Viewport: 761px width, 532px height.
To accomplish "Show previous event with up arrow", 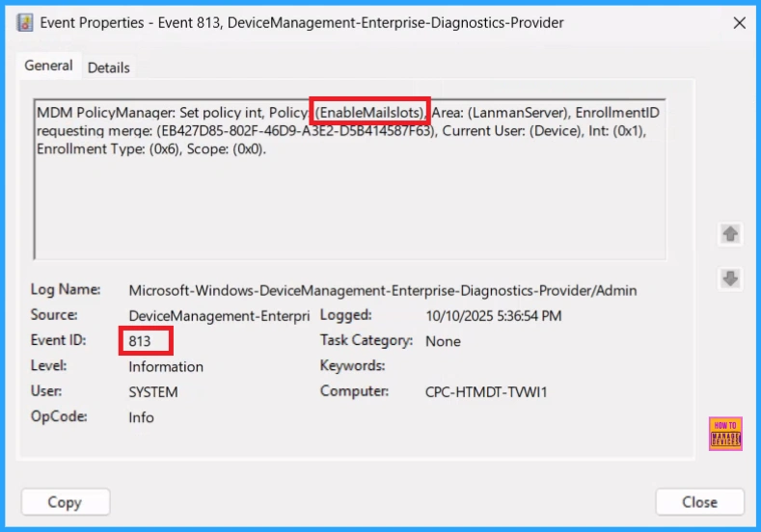I will pyautogui.click(x=730, y=234).
